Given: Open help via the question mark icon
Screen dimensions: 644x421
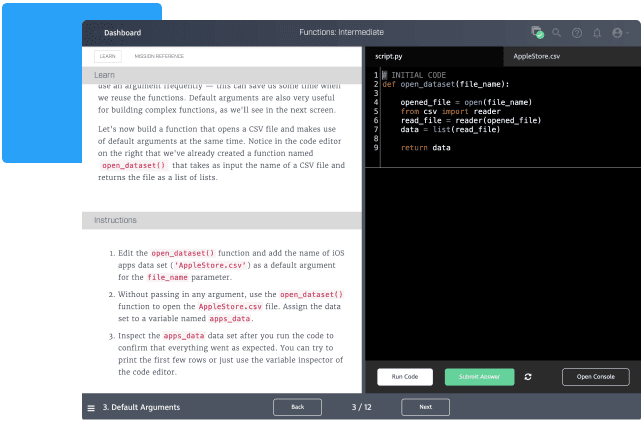Looking at the screenshot, I should [x=577, y=33].
